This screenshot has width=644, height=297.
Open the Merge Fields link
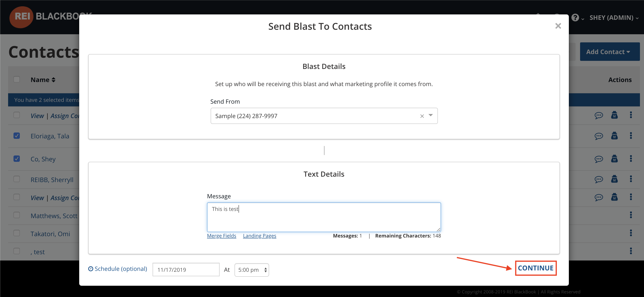[x=221, y=236]
